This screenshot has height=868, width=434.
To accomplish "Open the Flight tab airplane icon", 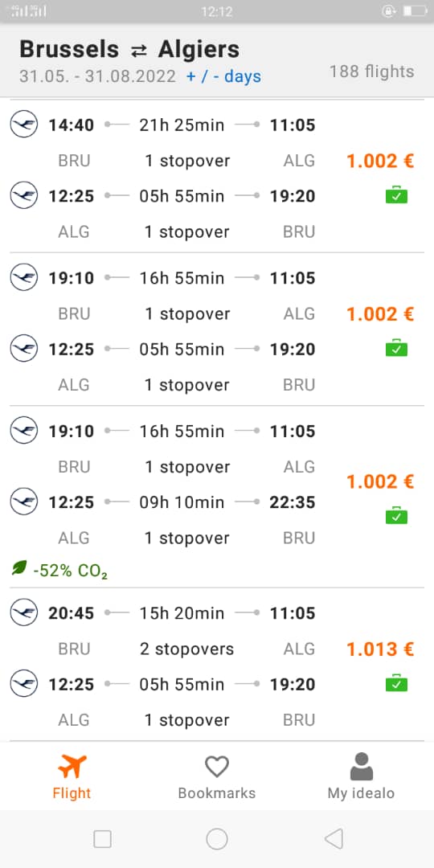I will [72, 767].
